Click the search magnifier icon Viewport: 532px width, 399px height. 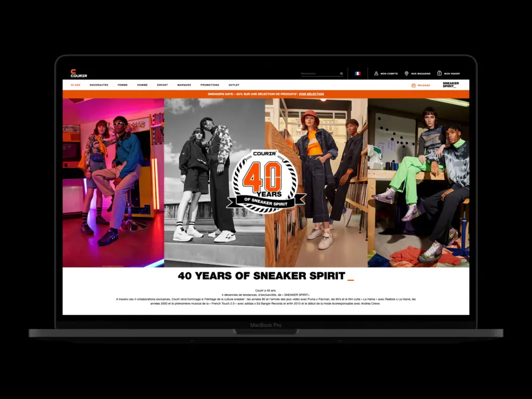click(x=342, y=73)
